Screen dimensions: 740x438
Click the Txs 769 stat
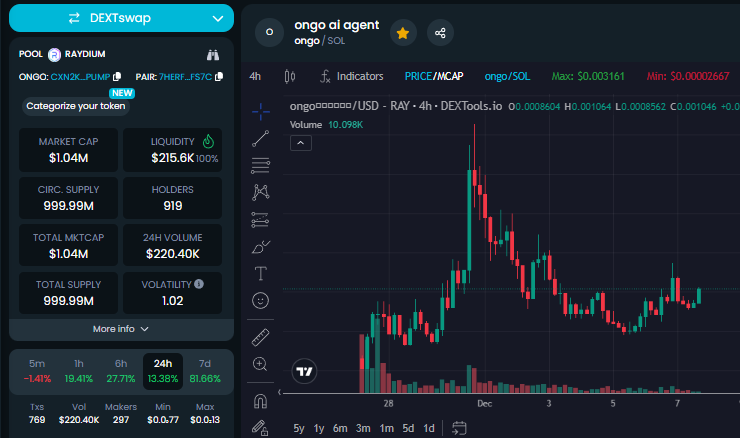point(37,413)
